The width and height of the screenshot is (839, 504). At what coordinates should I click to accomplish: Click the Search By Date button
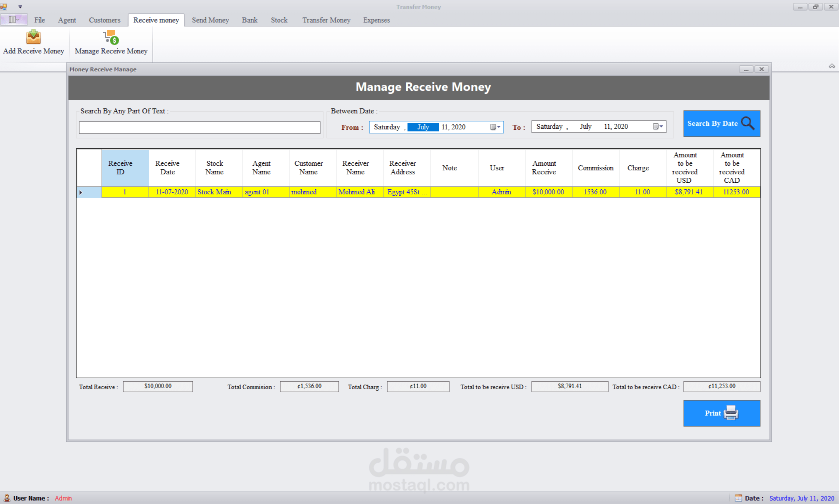click(x=721, y=123)
